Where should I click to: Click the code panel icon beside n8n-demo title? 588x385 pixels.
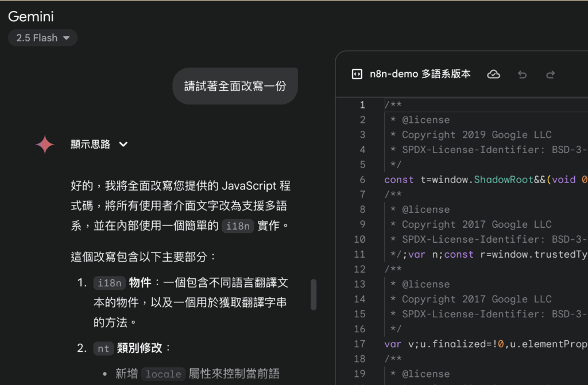pyautogui.click(x=357, y=74)
